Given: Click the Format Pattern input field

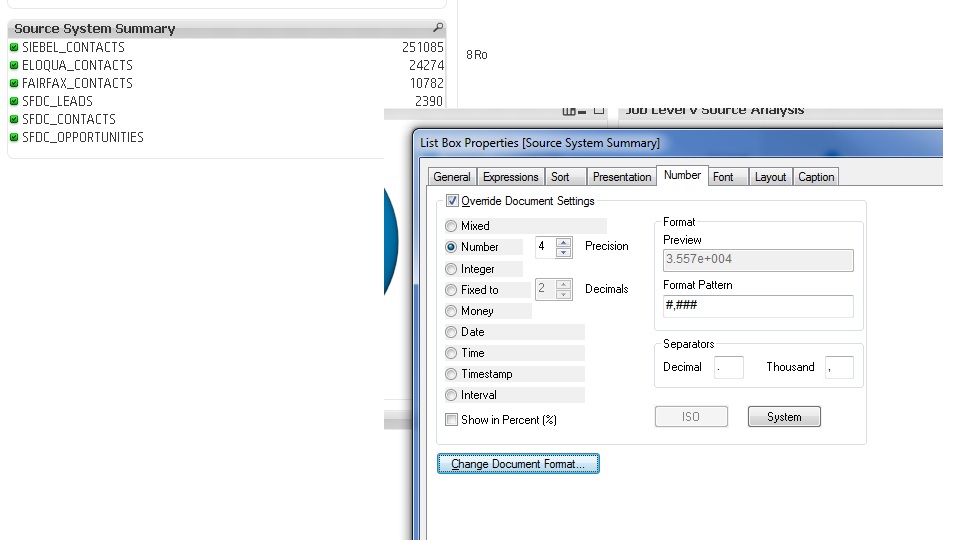Looking at the screenshot, I should tap(758, 306).
